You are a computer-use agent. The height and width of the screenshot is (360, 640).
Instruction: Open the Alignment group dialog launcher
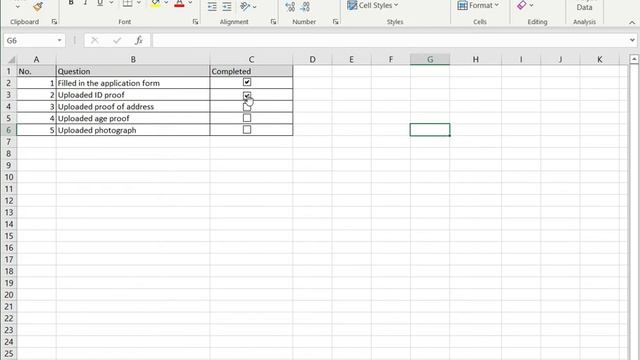pos(273,22)
